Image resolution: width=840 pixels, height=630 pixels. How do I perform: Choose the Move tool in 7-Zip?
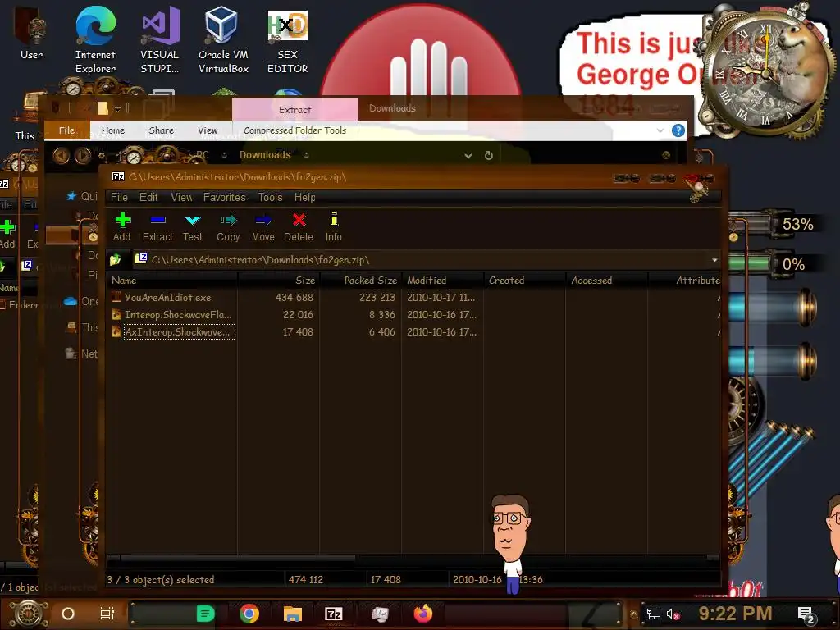click(x=263, y=227)
